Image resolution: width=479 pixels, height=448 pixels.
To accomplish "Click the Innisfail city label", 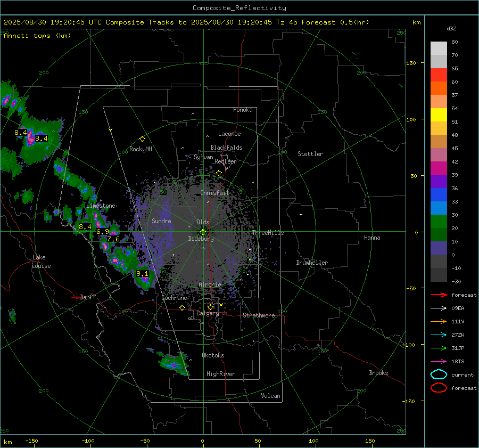I will click(214, 193).
